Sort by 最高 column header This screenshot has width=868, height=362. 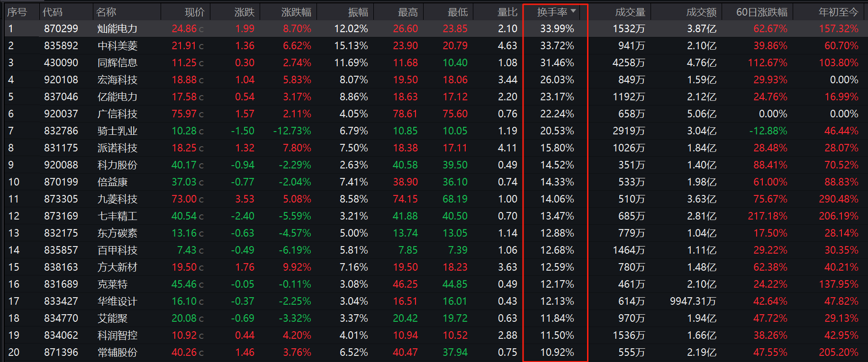(408, 12)
